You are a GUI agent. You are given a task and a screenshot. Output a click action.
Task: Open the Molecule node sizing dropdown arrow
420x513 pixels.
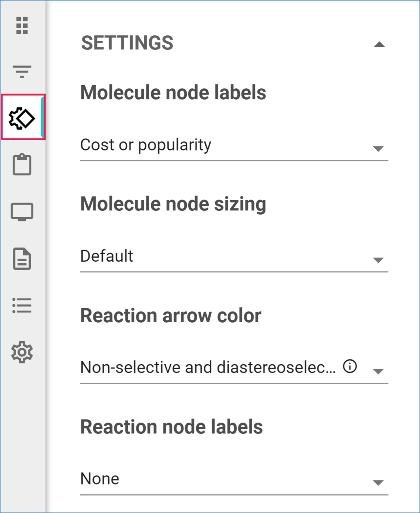tap(378, 260)
